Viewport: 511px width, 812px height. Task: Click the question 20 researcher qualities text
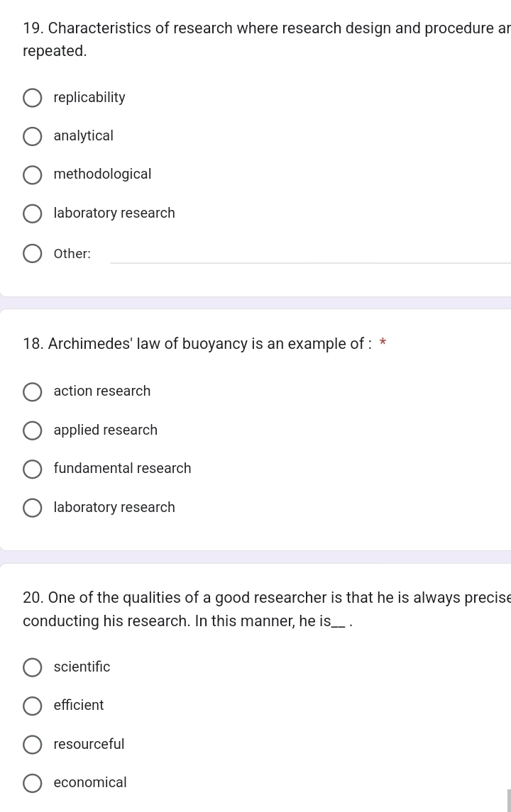pos(266,609)
